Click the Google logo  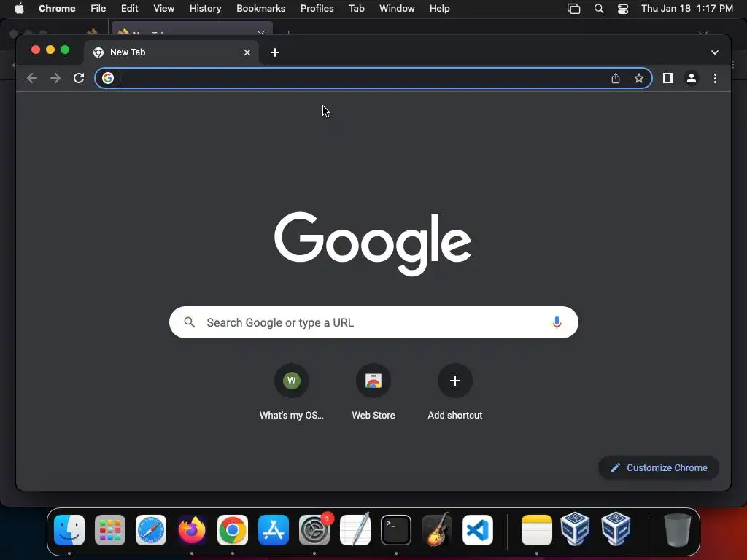373,244
